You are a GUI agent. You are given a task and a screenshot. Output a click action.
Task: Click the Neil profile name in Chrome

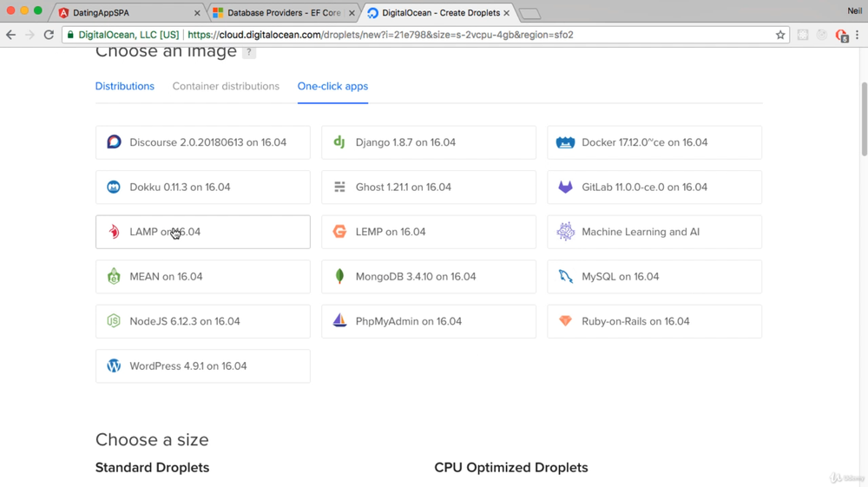coord(855,11)
